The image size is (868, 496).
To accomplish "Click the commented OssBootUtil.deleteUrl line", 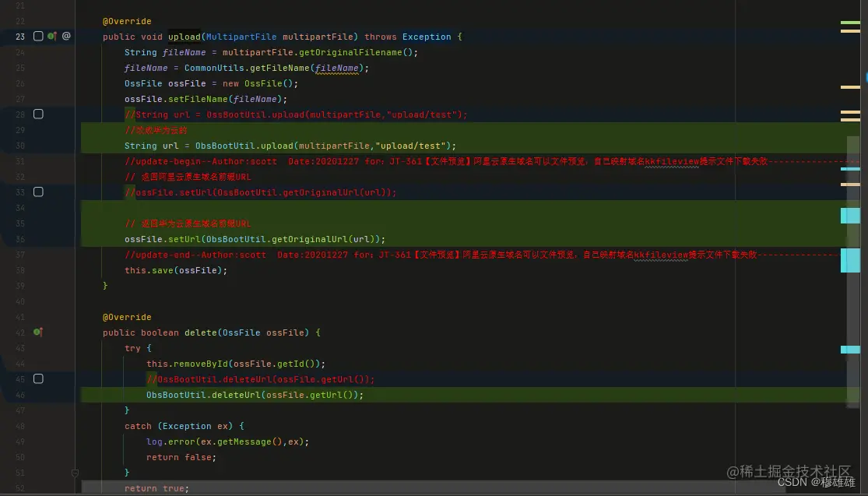I will (261, 379).
